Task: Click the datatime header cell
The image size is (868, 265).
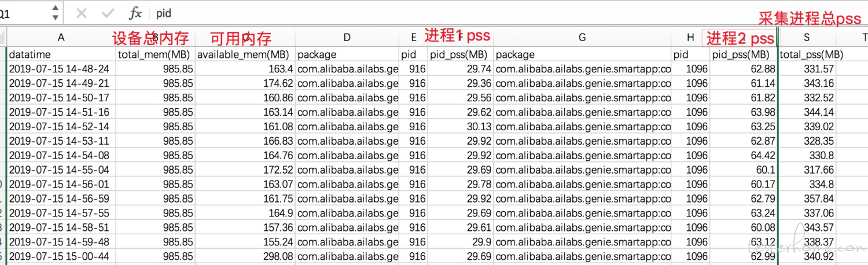Action: [61, 54]
